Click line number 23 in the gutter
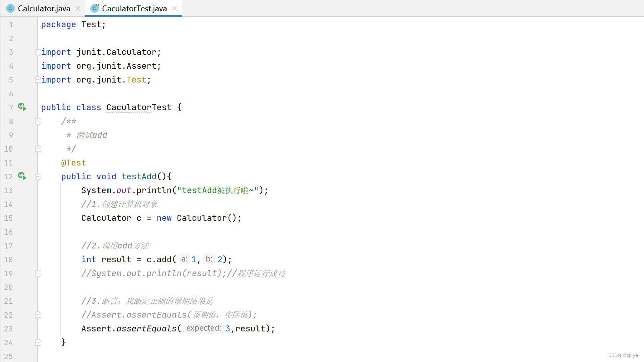644x362 pixels. point(8,329)
